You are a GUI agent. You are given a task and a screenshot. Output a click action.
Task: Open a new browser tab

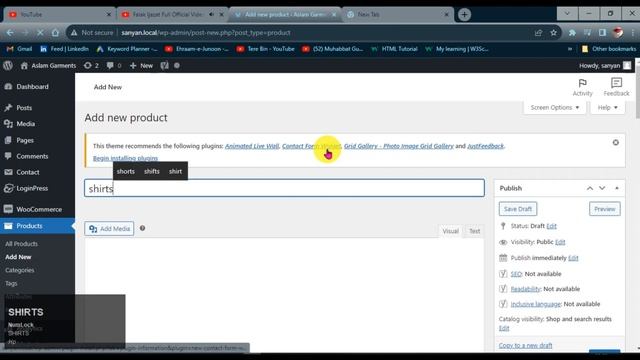[x=464, y=15]
